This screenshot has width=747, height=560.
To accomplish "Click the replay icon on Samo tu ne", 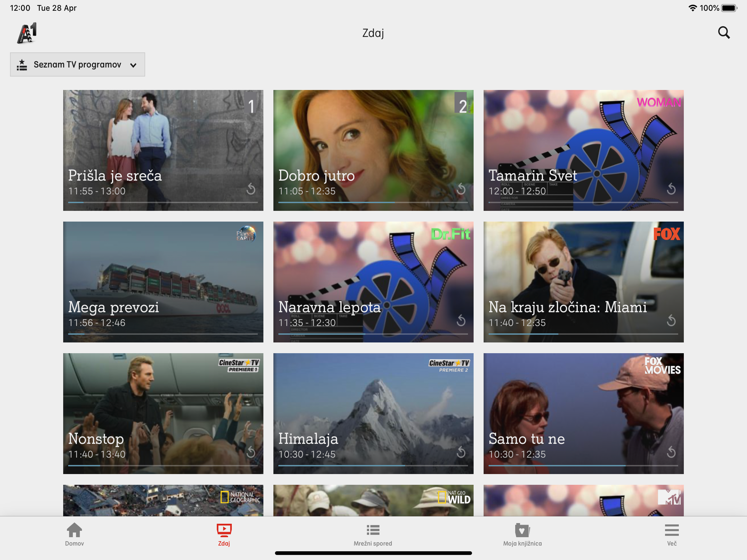I will click(671, 452).
